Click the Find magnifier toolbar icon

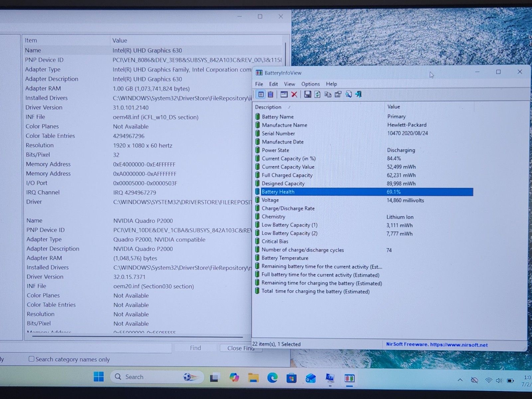click(348, 94)
